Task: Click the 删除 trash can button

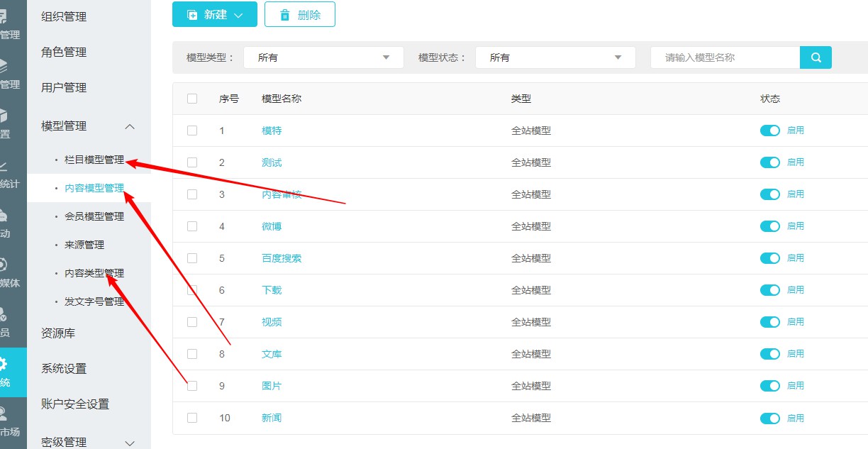Action: point(299,15)
